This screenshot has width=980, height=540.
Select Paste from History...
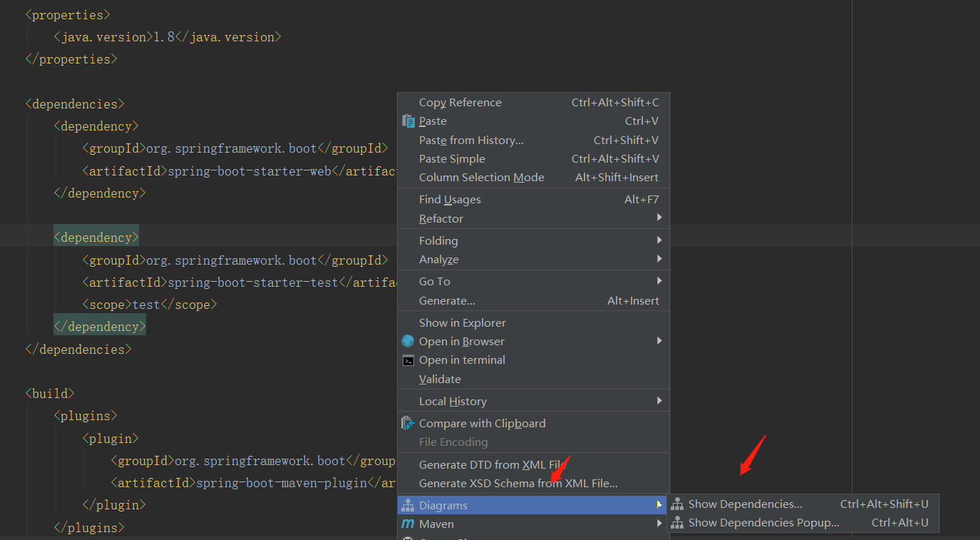click(533, 140)
